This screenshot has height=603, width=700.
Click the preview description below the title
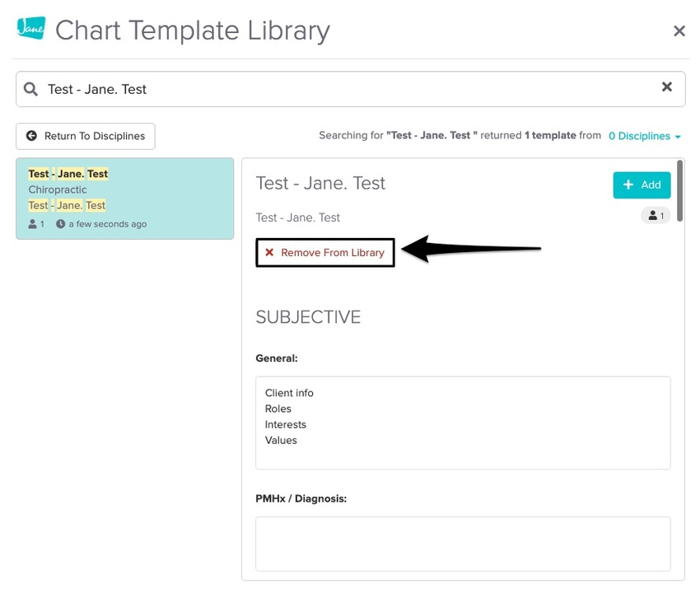click(x=298, y=217)
